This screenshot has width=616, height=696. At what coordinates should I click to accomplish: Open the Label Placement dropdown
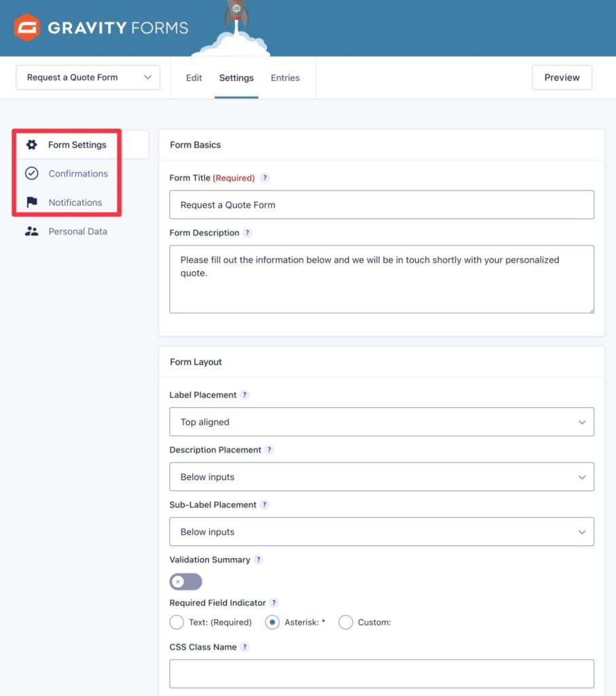382,422
